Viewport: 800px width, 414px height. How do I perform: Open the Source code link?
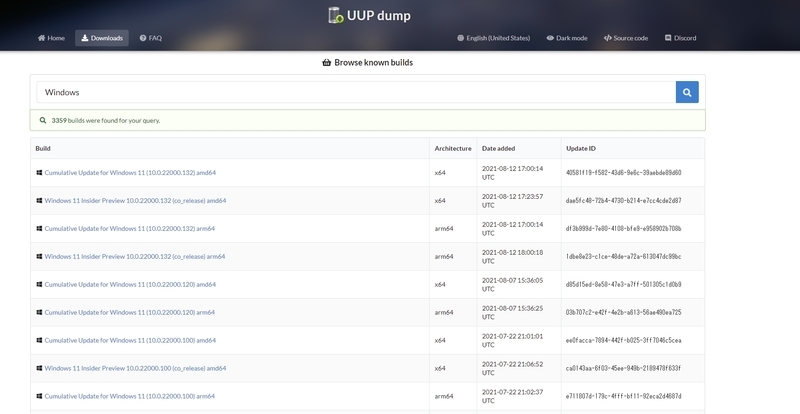click(x=626, y=38)
